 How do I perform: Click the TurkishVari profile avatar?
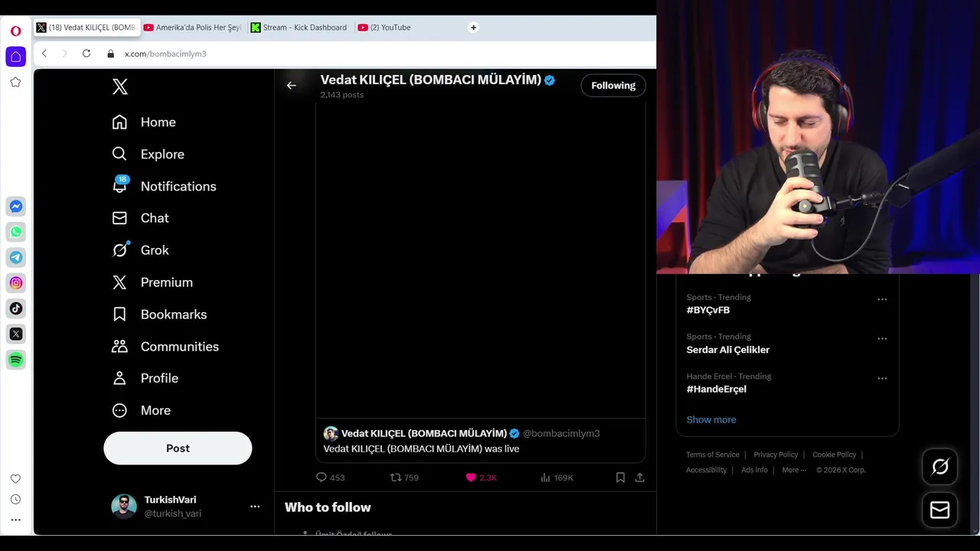(x=124, y=506)
